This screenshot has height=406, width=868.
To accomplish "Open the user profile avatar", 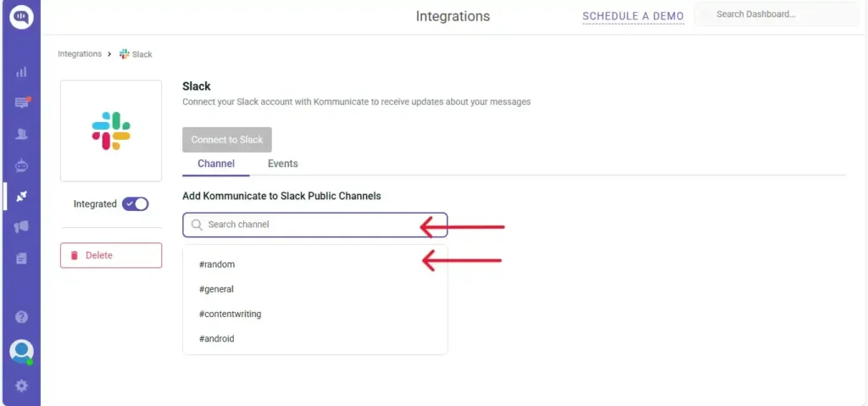I will click(21, 352).
